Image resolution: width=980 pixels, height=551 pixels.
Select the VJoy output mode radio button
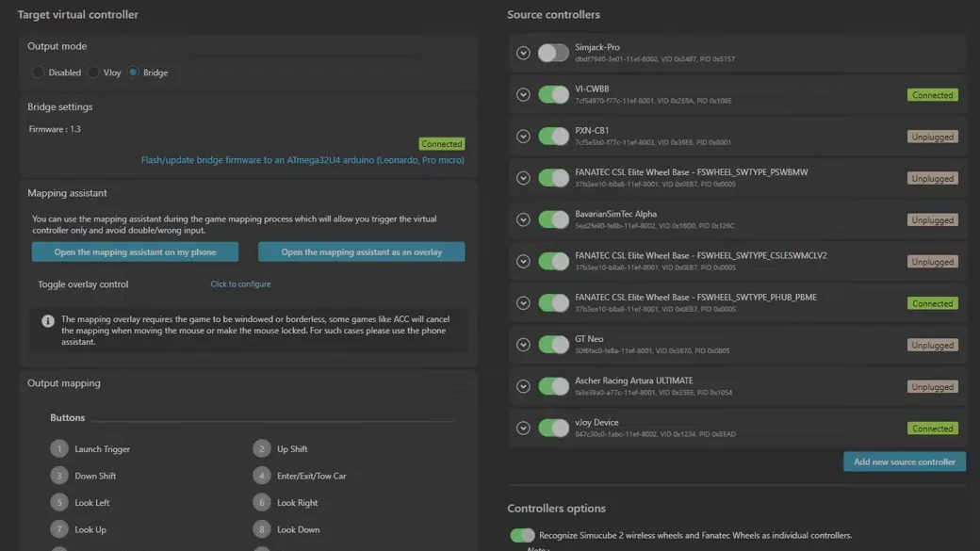(x=93, y=73)
